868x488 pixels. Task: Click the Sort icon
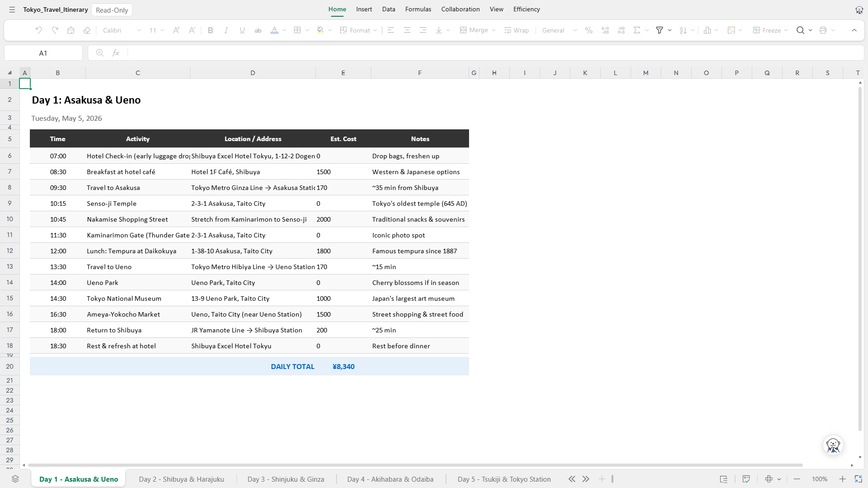(683, 30)
